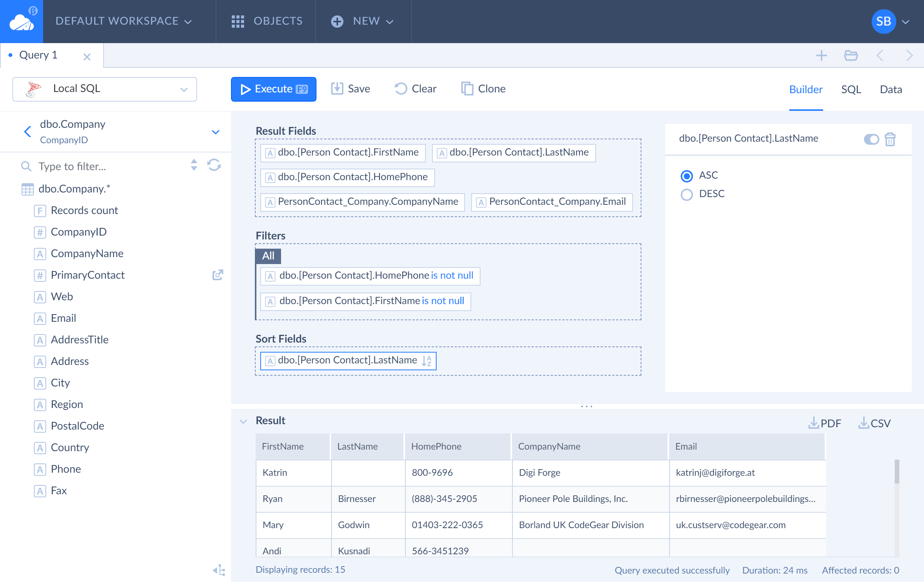Switch to the Data tab
This screenshot has height=582, width=924.
(x=891, y=89)
